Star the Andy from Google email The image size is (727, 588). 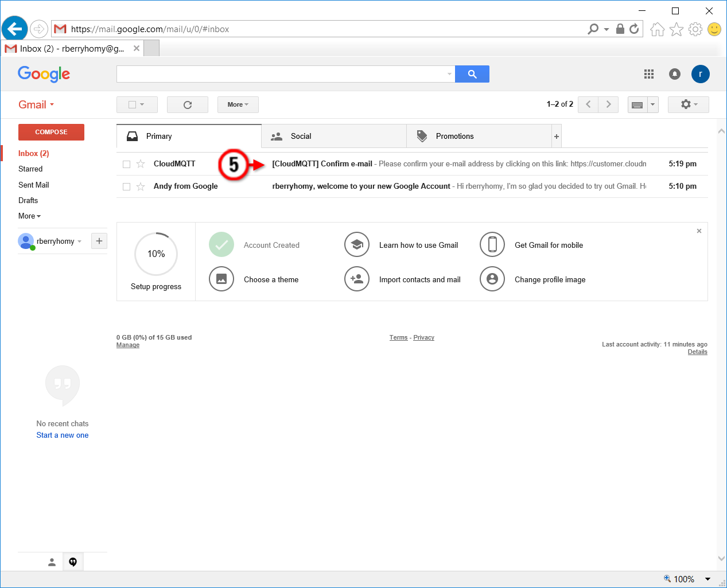click(x=141, y=186)
